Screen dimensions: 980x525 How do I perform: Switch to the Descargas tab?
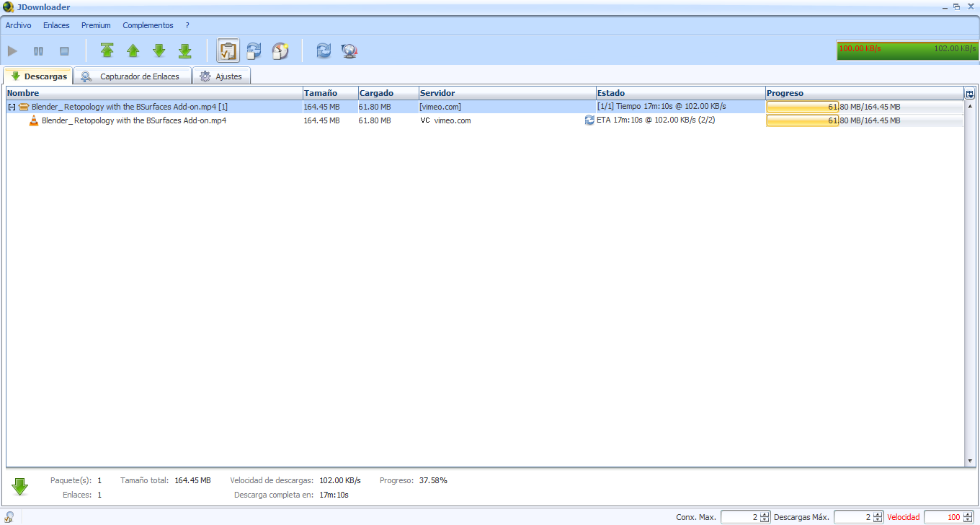pyautogui.click(x=39, y=76)
